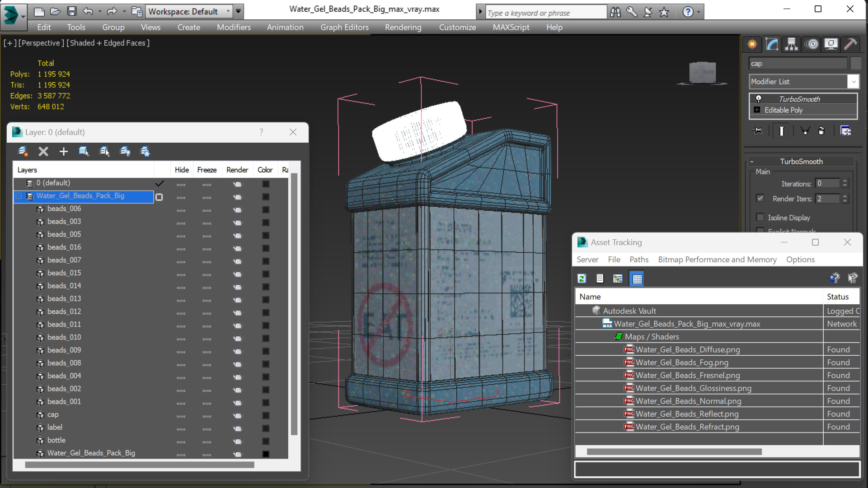Image resolution: width=868 pixels, height=488 pixels.
Task: Toggle current-layer box for Water_Gel_Beads_Pack_Big
Action: click(160, 197)
